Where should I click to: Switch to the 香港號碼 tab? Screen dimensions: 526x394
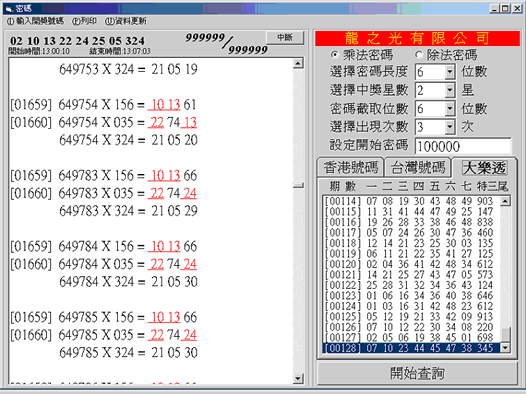click(351, 167)
